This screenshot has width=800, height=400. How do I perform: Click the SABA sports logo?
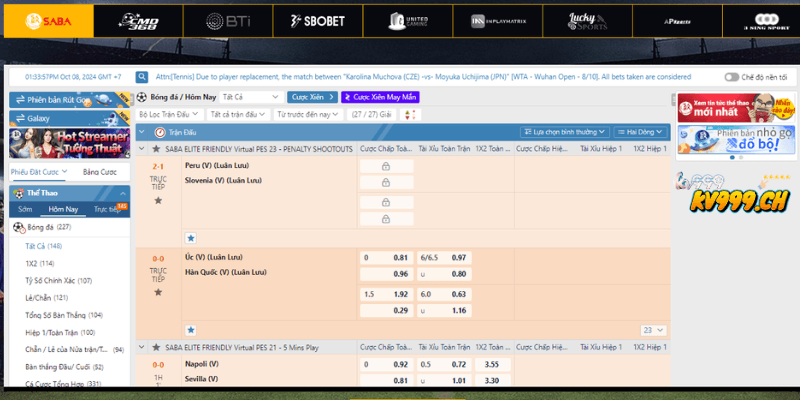click(50, 20)
